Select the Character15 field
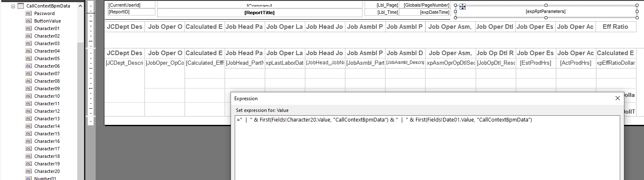This screenshot has width=644, height=180. point(47,134)
